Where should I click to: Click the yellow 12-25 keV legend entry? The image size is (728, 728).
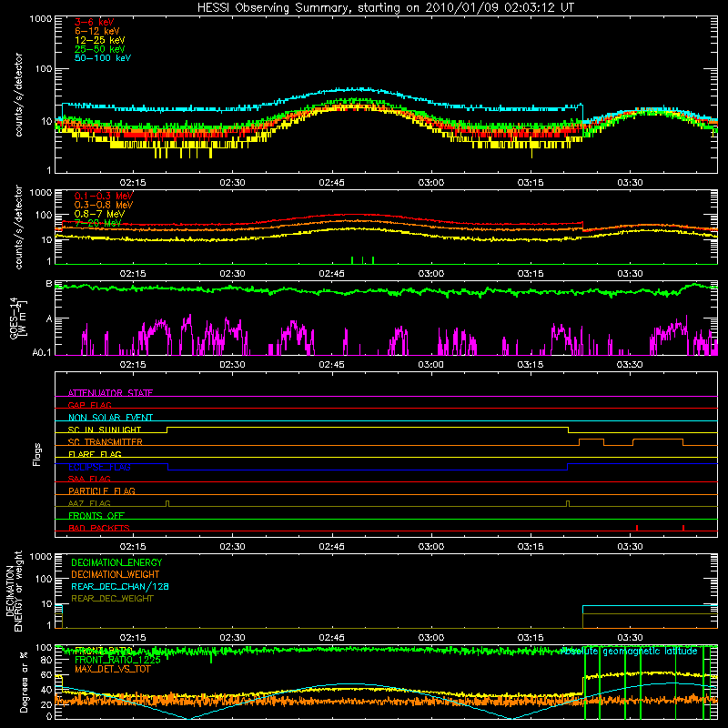point(100,40)
